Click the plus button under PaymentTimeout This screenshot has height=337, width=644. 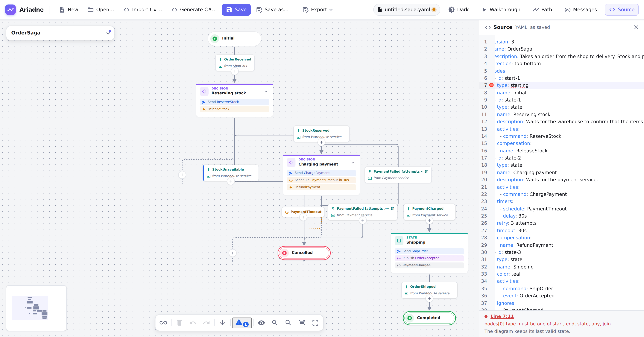[303, 217]
